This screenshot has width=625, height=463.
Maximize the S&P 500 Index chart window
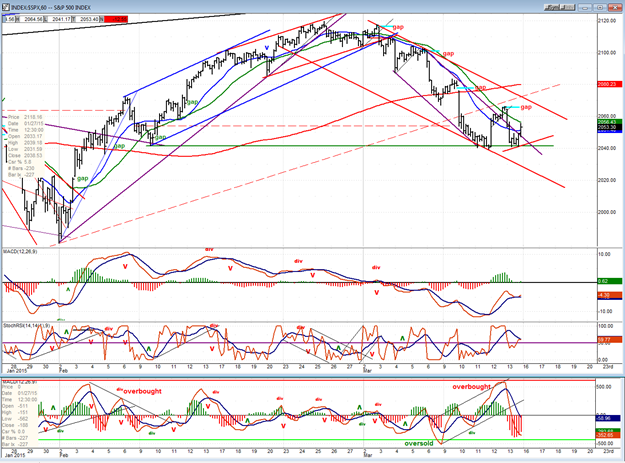click(599, 7)
